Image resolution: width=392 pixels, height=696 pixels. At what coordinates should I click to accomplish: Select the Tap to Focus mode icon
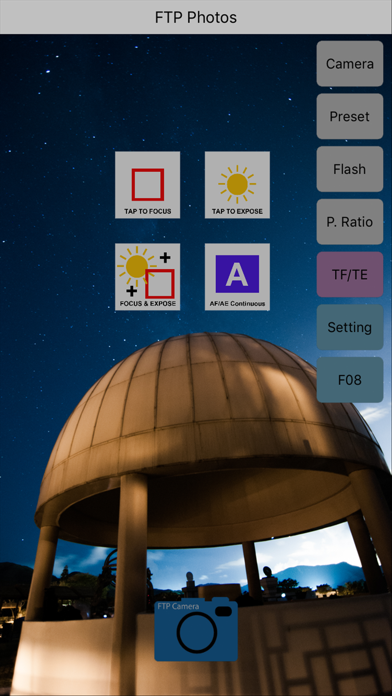click(147, 185)
